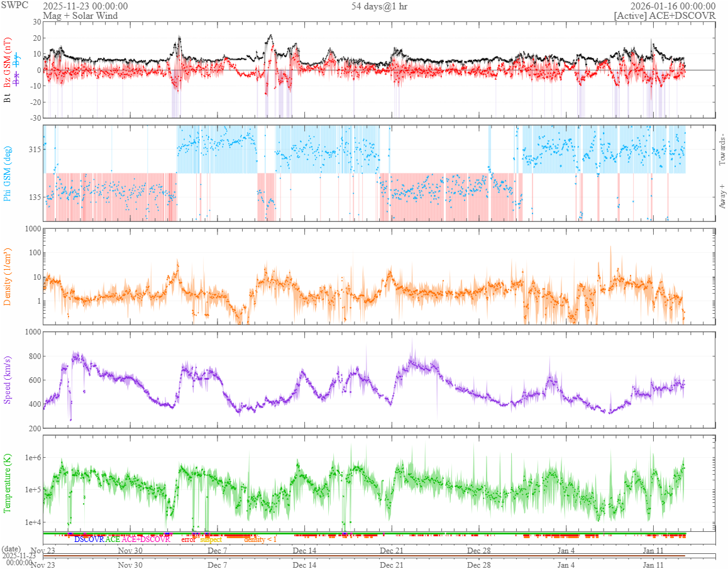
Task: Click the -30 tick on magnetic axis
Action: pos(36,118)
